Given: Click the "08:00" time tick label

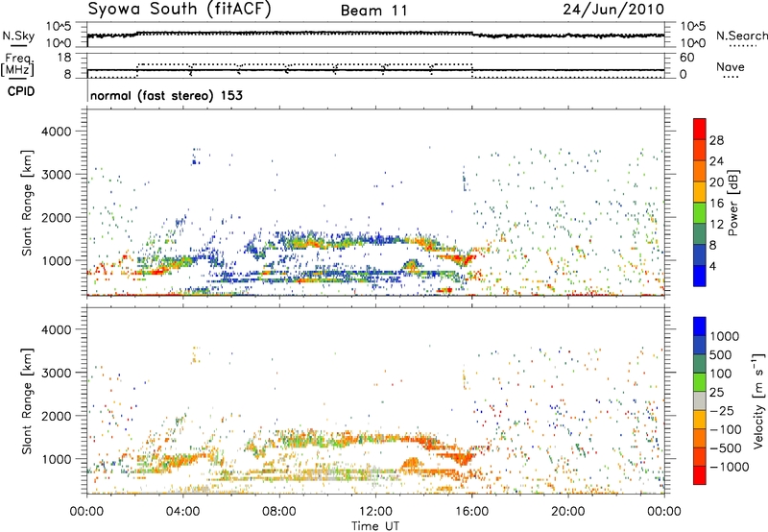Looking at the screenshot, I should (279, 512).
